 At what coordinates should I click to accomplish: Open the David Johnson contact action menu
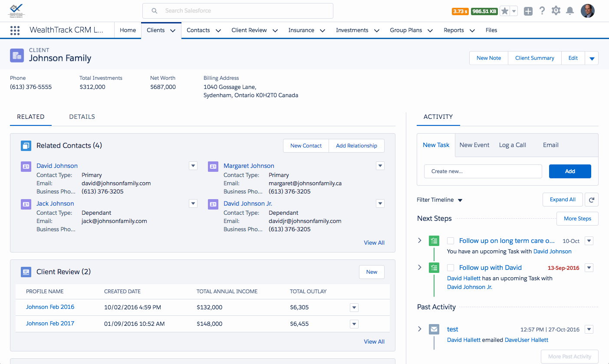[193, 166]
